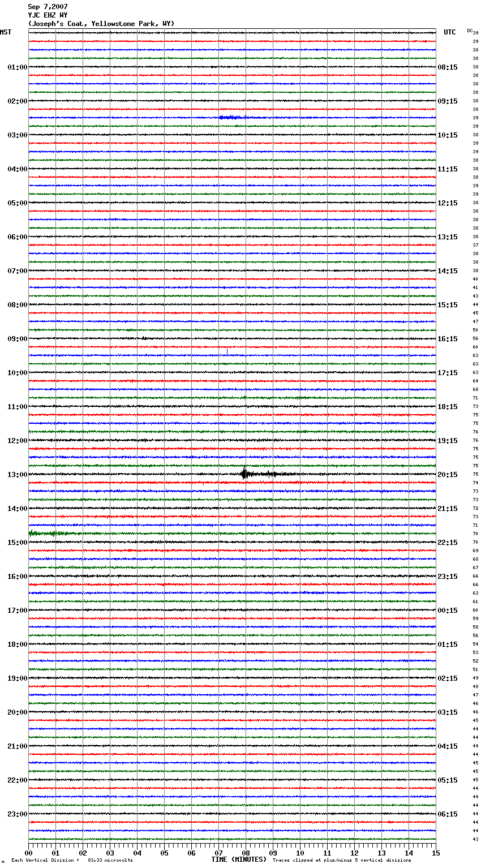Click the 22:15 UTC time label
The image size is (481, 868).
[448, 543]
